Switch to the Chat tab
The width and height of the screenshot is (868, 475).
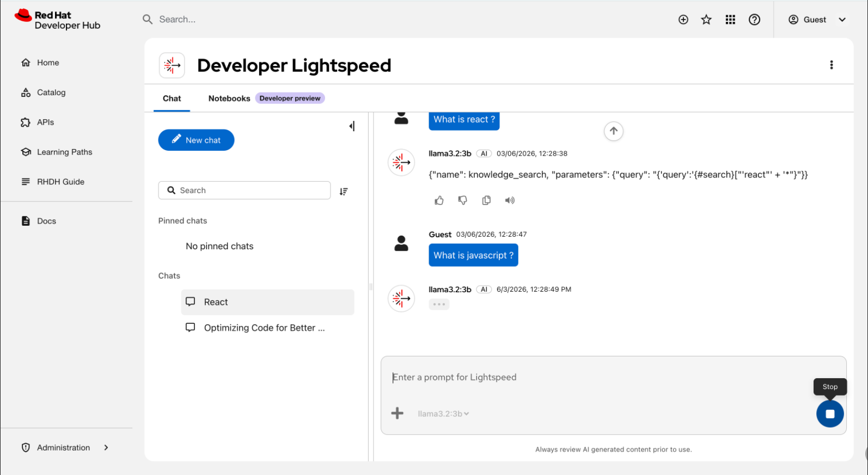(x=172, y=98)
